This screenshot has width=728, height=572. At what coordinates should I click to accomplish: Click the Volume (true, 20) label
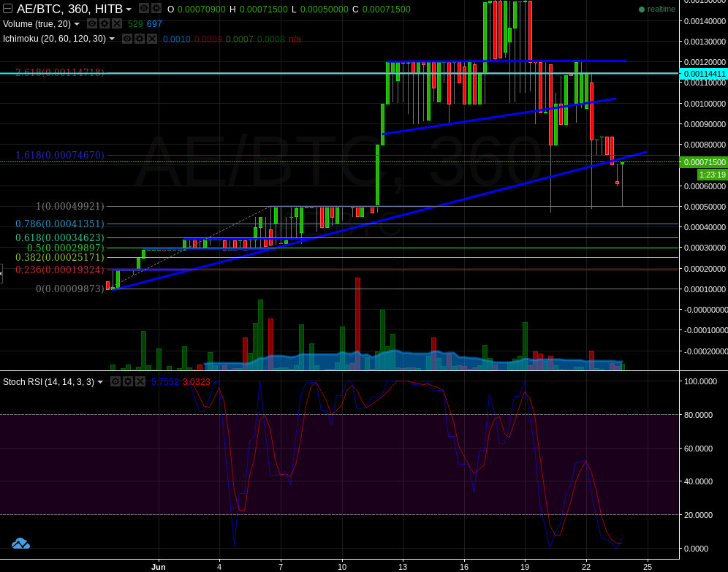(37, 24)
